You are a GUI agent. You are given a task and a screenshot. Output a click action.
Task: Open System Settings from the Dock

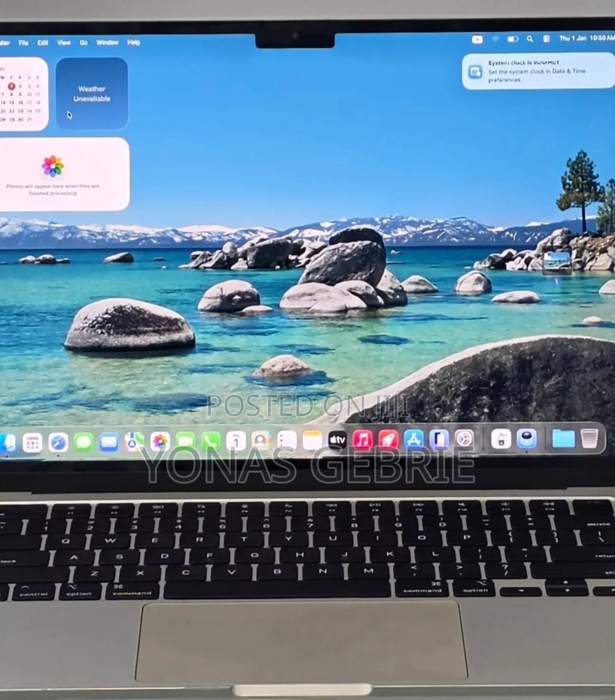click(x=464, y=439)
